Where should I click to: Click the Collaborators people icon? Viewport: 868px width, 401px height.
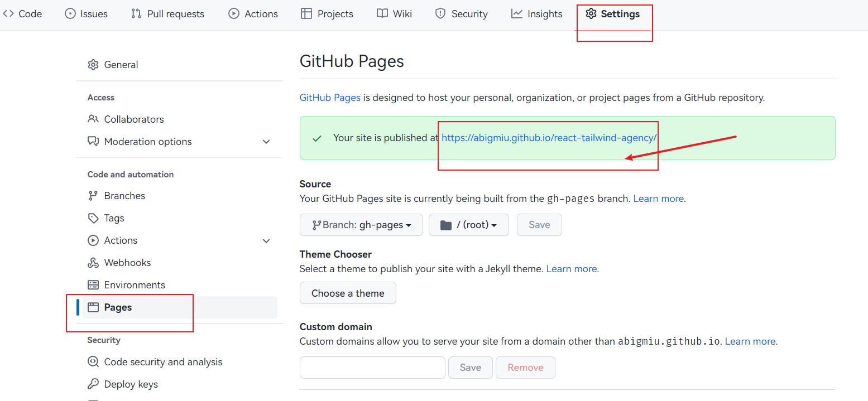[93, 119]
